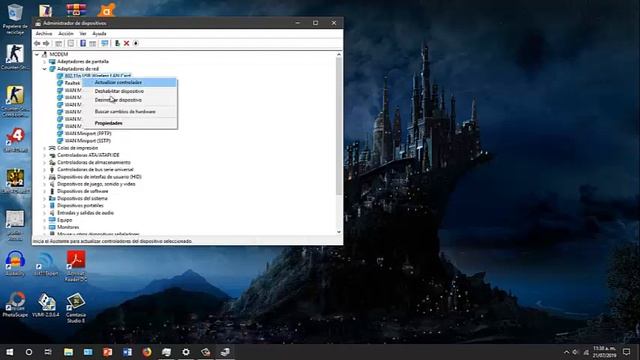This screenshot has width=640, height=360.
Task: Open the PhotoScape desktop shortcut
Action: (x=15, y=304)
